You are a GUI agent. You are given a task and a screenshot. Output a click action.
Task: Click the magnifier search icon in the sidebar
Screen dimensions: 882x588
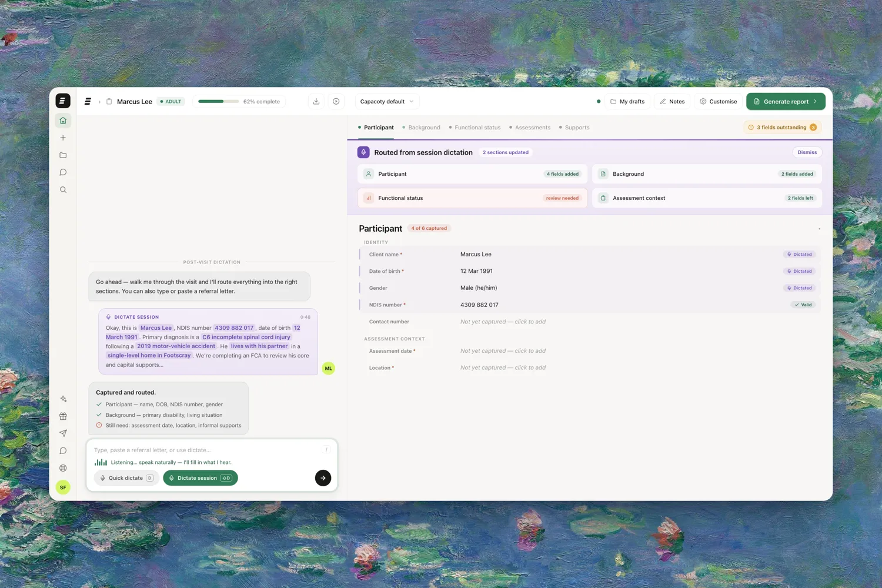pyautogui.click(x=63, y=190)
